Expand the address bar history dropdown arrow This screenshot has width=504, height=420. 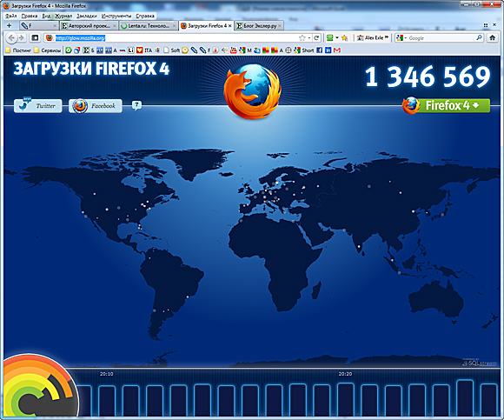308,38
